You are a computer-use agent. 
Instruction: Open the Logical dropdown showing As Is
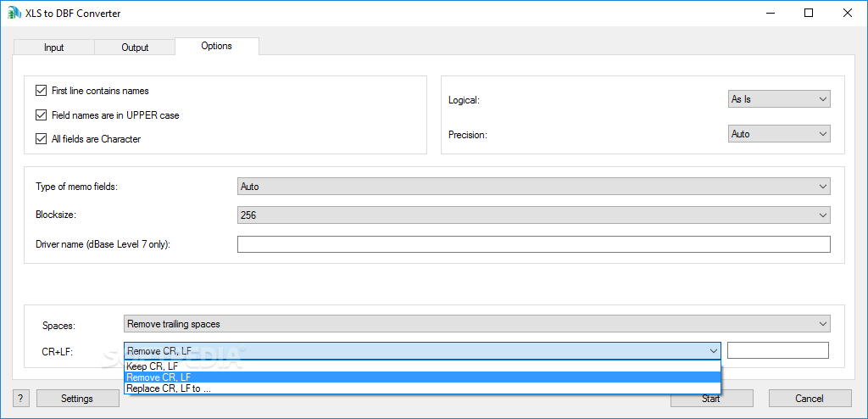pos(779,100)
